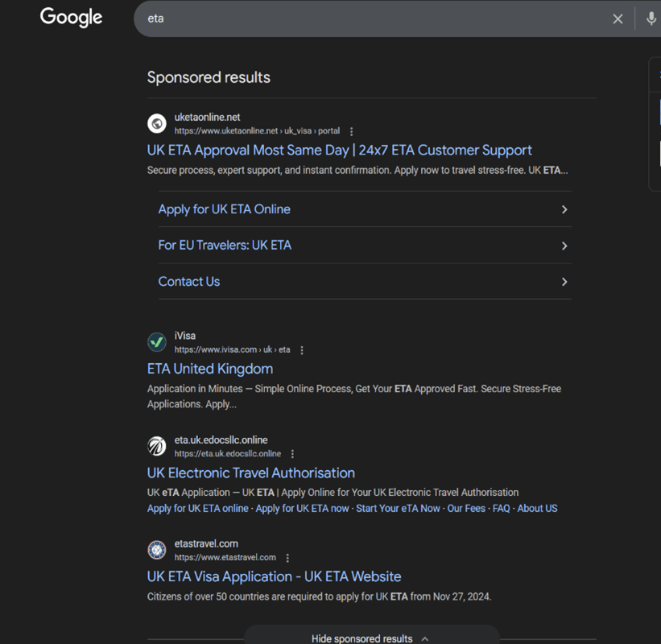Image resolution: width=661 pixels, height=644 pixels.
Task: Open the three-dot menu beside uketaonline.net
Action: tap(351, 131)
